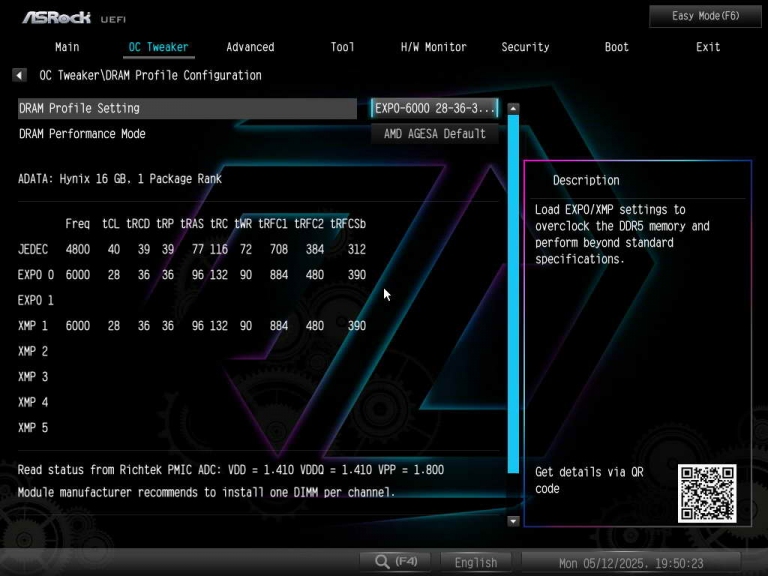This screenshot has height=576, width=768.
Task: Click the ADATA Hynix 16 GB module text
Action: point(120,179)
